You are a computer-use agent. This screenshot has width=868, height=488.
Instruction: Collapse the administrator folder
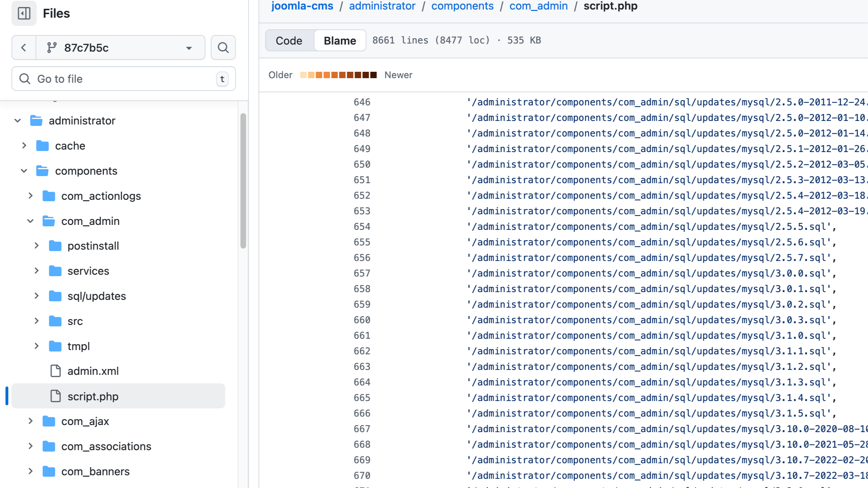click(x=18, y=121)
